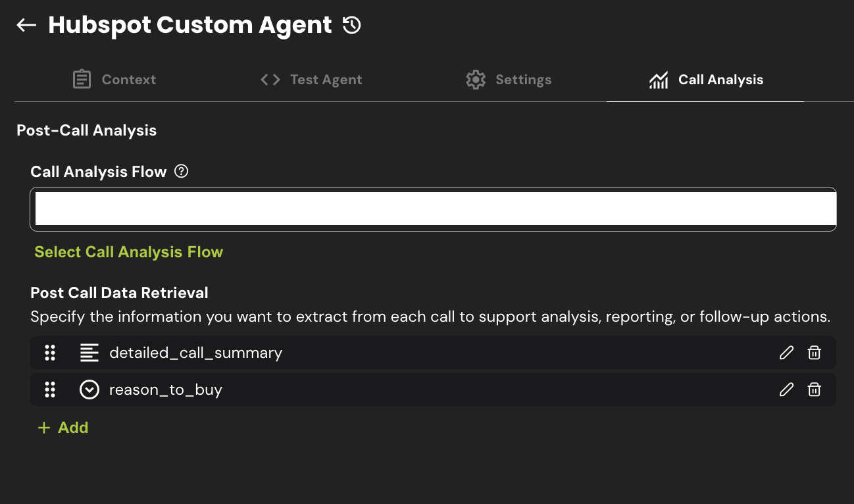The height and width of the screenshot is (504, 854).
Task: Click the text type icon of detailed_call_summary
Action: tap(89, 353)
